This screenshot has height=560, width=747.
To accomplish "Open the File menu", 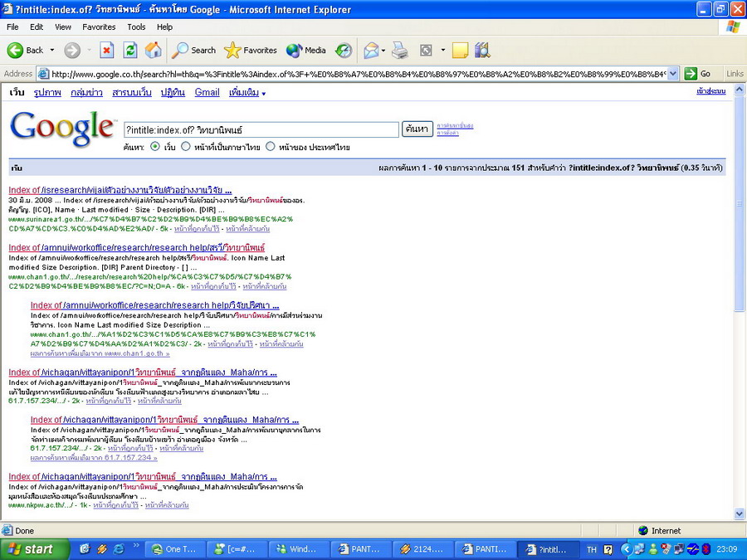I will [12, 27].
